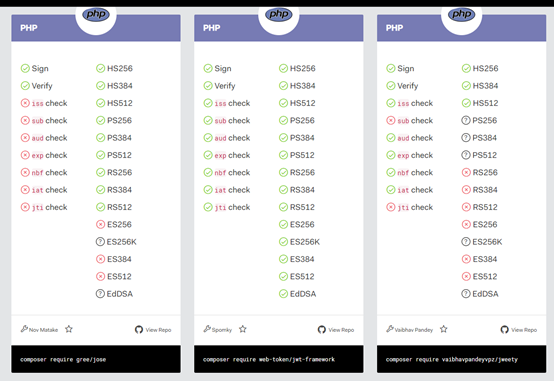Click the PHP header title of the third card
This screenshot has height=381, width=554.
tap(394, 28)
